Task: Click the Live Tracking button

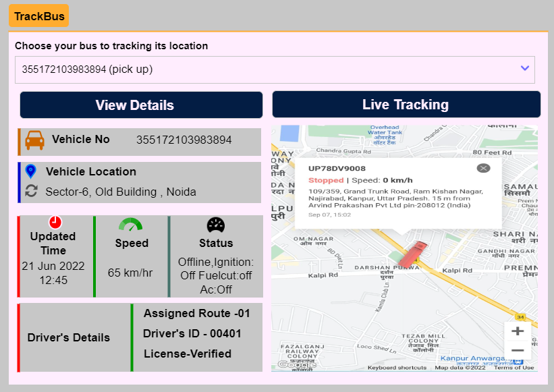Action: 406,104
